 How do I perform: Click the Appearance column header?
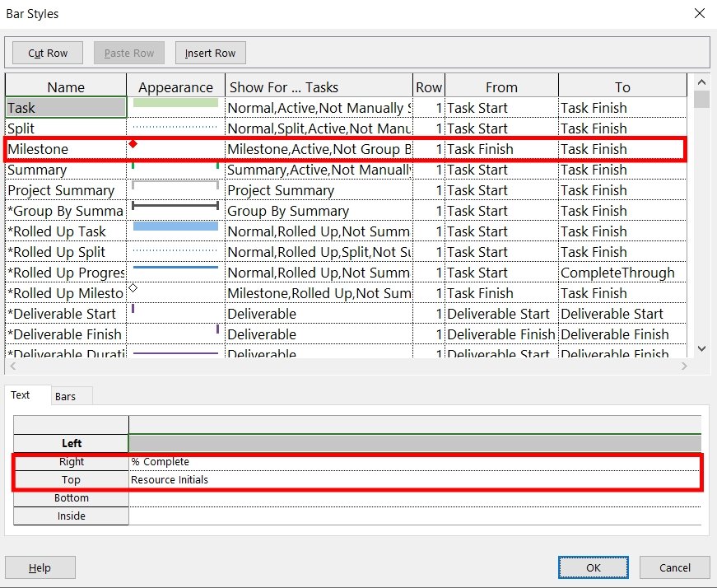click(175, 86)
